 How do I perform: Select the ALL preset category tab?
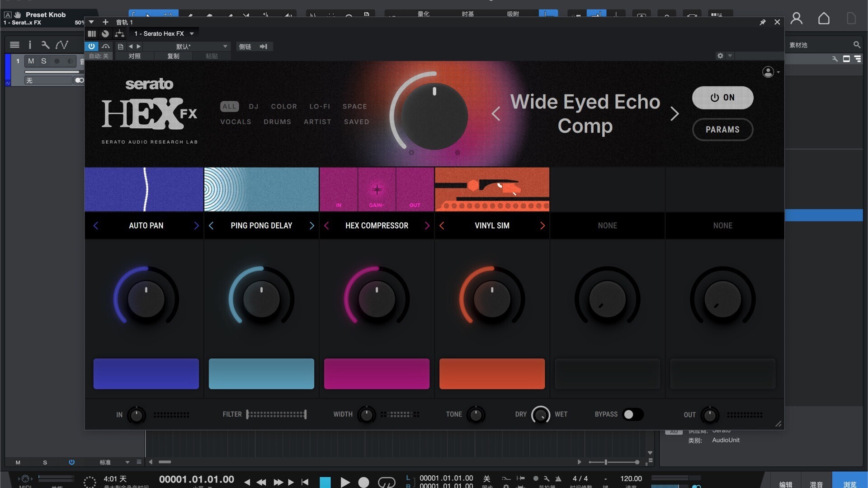tap(229, 106)
